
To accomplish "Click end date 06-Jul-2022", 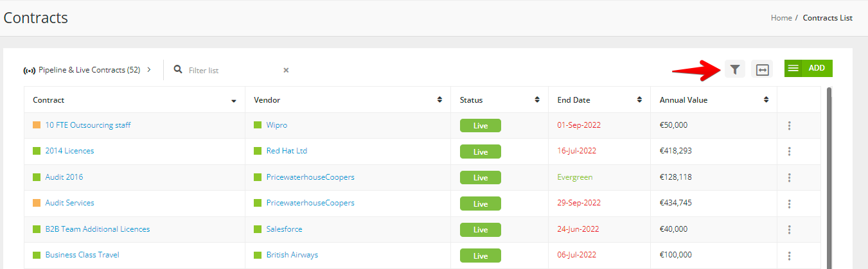I will (x=577, y=255).
